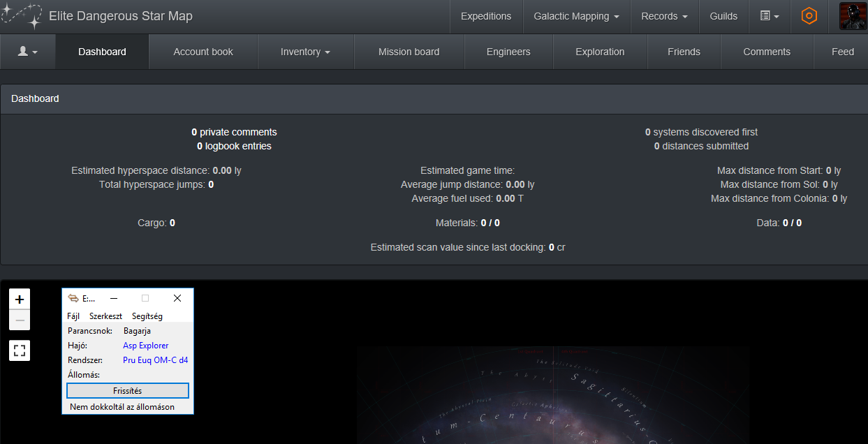Click the Estimated game time label
The height and width of the screenshot is (444, 868).
coord(467,170)
